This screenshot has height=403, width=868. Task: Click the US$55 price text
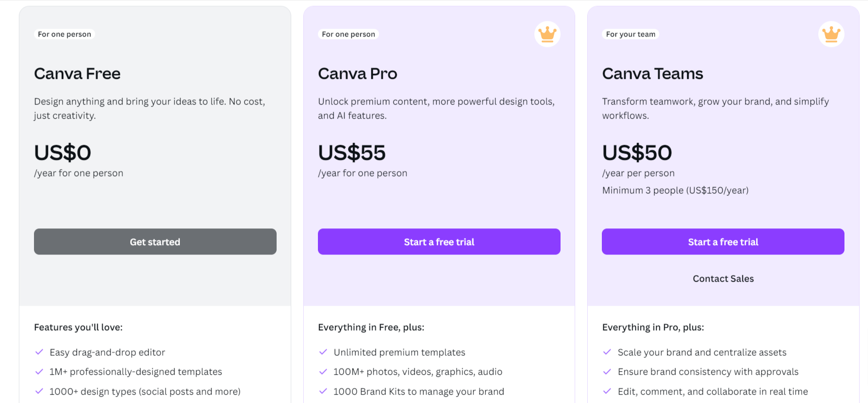point(352,153)
